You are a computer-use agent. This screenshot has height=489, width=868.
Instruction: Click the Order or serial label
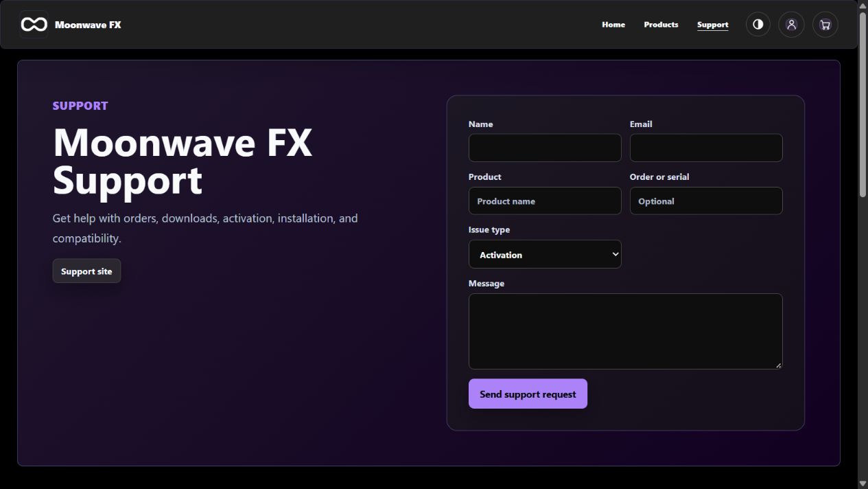click(x=659, y=177)
